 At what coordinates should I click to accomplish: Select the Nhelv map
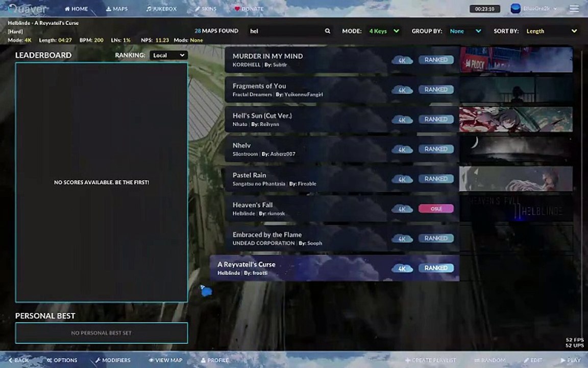342,149
